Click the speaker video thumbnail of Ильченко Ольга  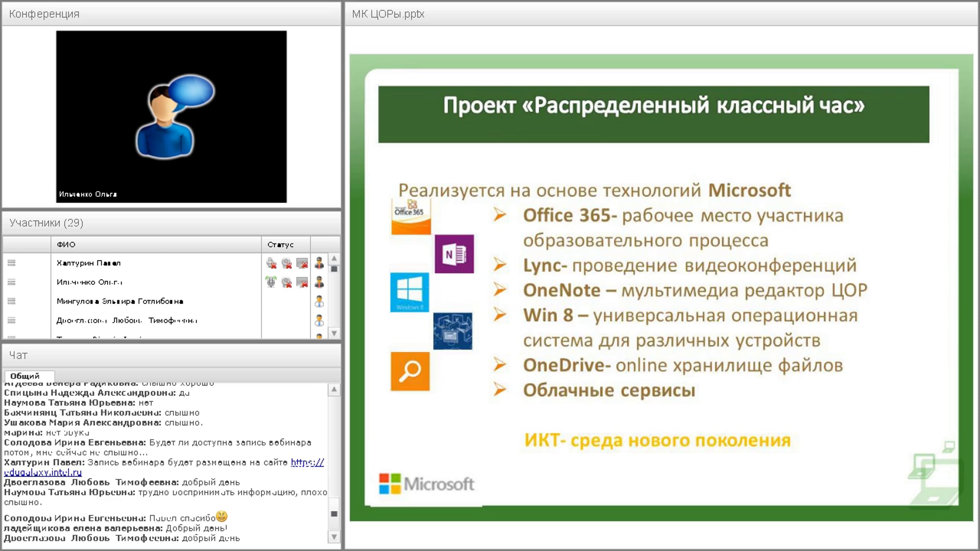(x=171, y=117)
